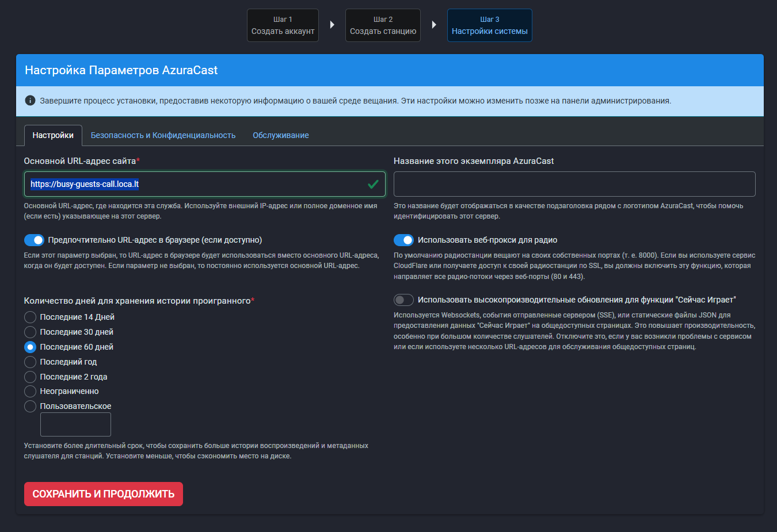Screen dimensions: 777x532
Task: Select 'Последние 30 дней' radio option
Action: (31, 332)
